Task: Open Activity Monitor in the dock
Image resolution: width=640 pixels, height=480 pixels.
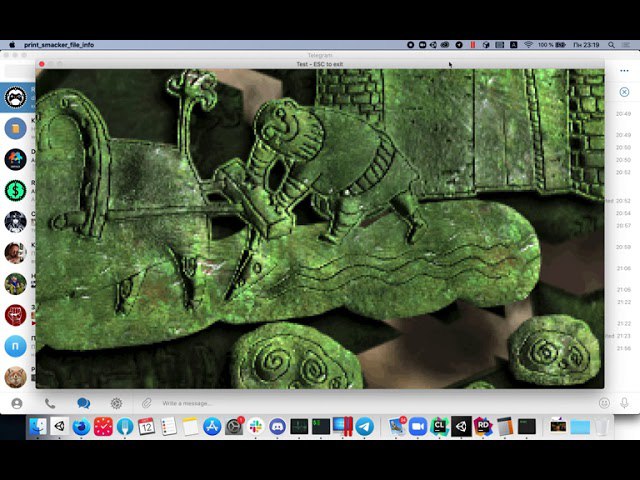Action: [299, 427]
